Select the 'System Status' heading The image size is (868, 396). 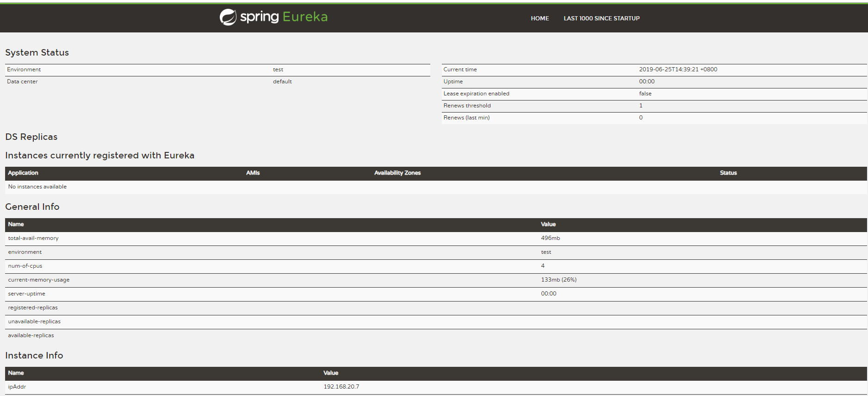[37, 52]
